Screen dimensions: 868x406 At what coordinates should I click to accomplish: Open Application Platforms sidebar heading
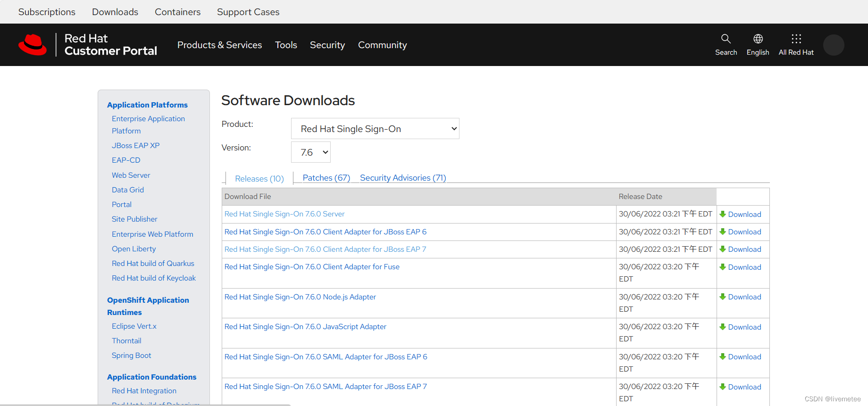pyautogui.click(x=147, y=105)
